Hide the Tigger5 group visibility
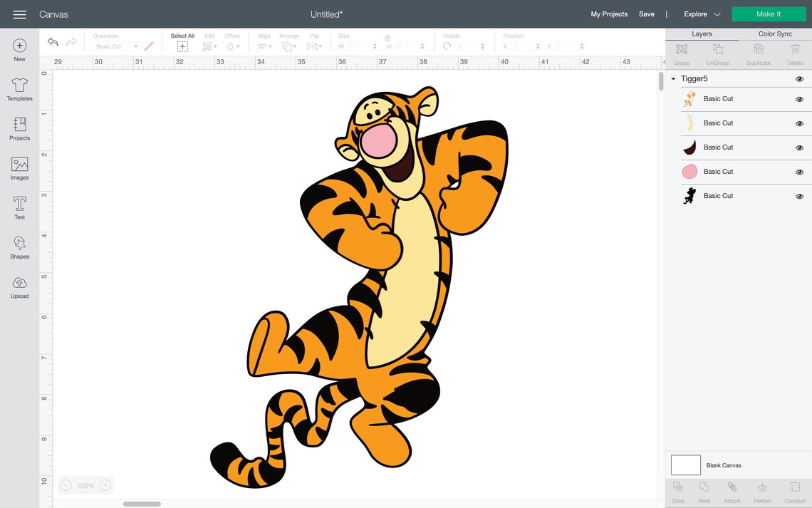812x508 pixels. [799, 78]
